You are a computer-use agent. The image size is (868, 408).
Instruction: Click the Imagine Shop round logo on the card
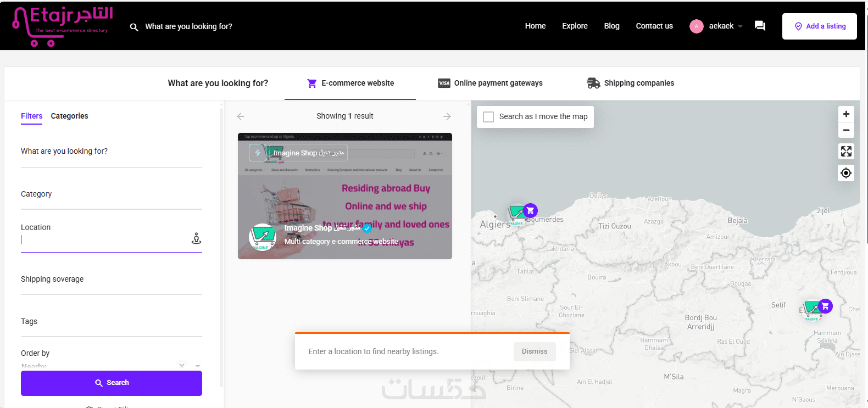click(x=263, y=237)
